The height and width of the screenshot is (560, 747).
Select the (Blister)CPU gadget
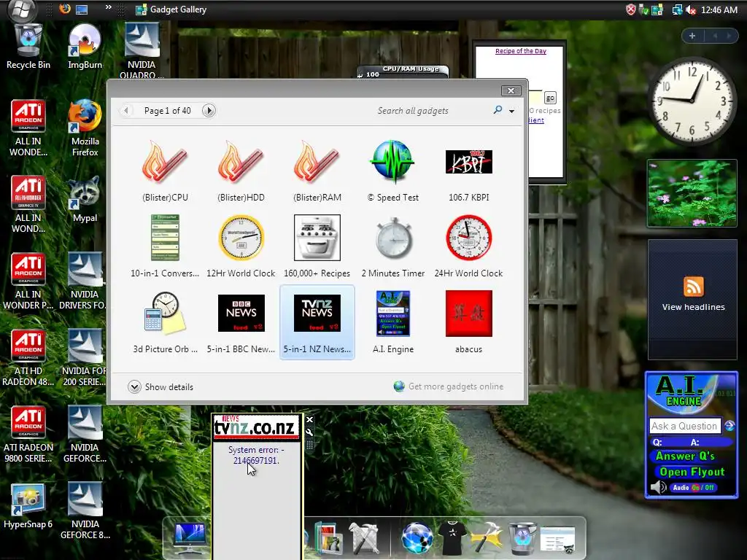[165, 171]
